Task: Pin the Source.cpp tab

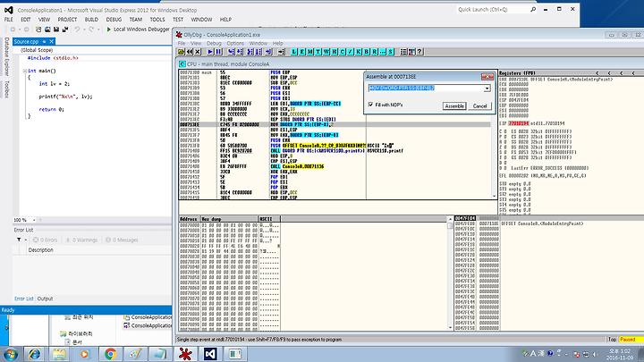Action: [45, 41]
